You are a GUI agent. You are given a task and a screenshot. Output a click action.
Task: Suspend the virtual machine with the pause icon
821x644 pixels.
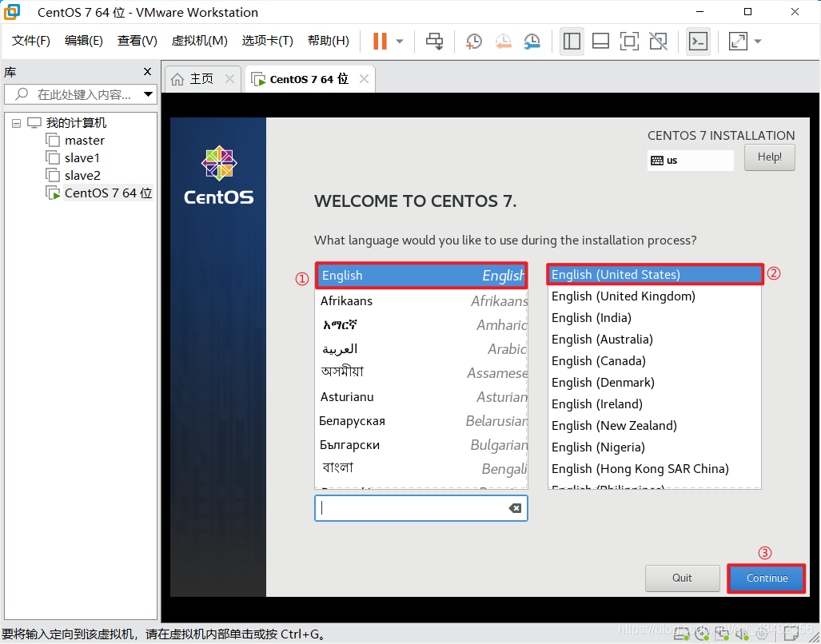pos(381,41)
